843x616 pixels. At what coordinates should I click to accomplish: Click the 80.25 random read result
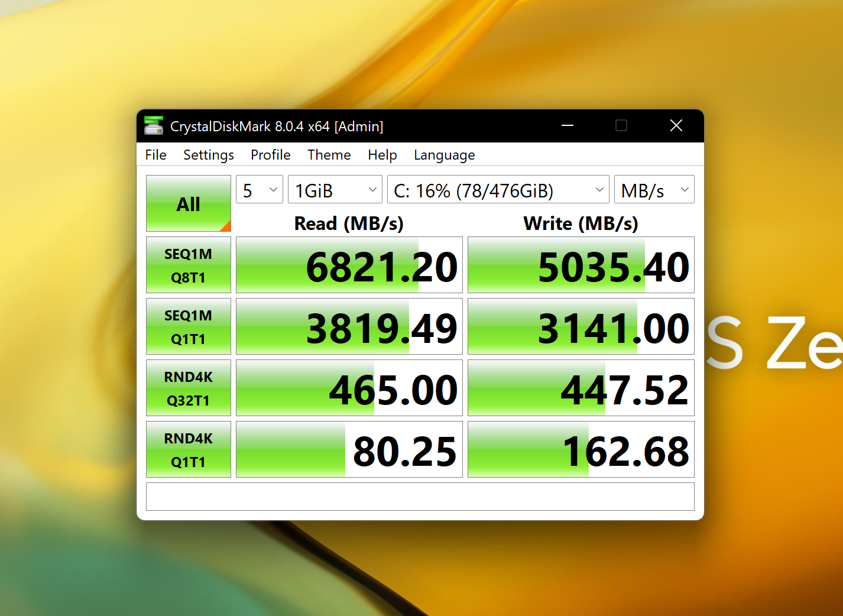(349, 449)
